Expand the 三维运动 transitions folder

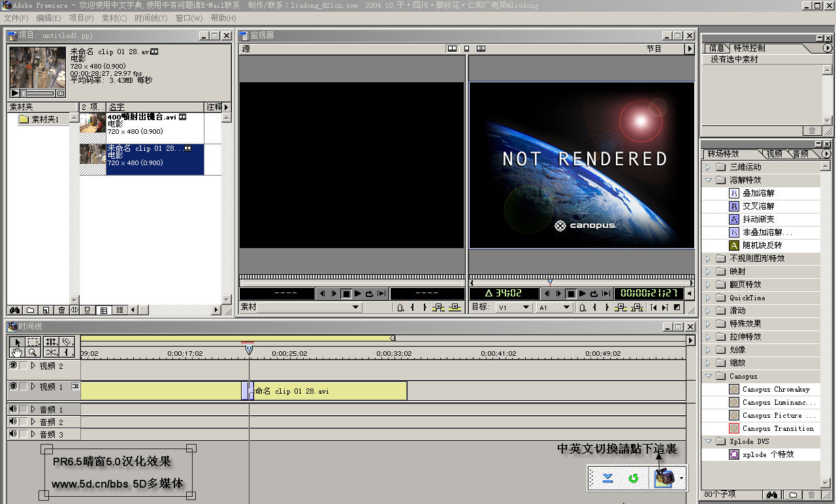click(708, 167)
